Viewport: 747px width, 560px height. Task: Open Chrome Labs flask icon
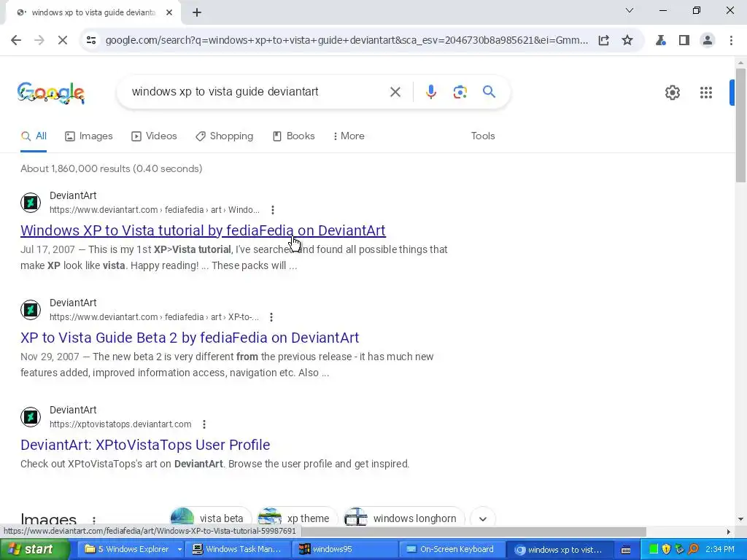(660, 41)
